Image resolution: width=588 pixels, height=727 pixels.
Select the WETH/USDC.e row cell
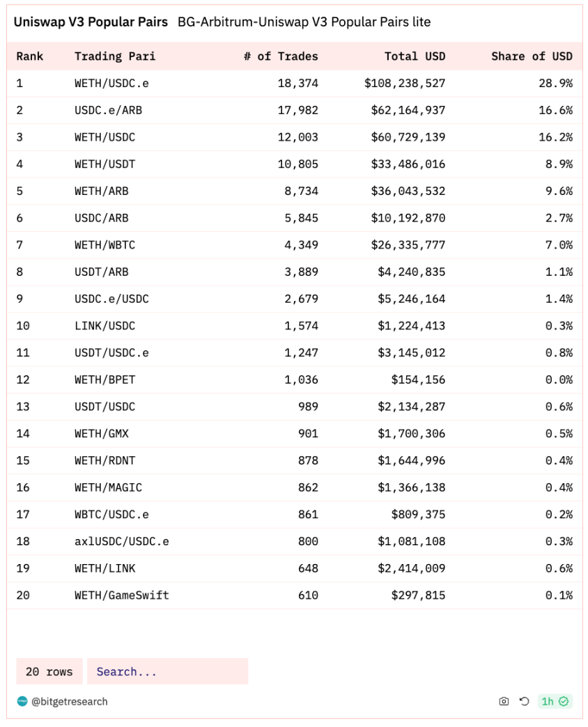[x=111, y=83]
